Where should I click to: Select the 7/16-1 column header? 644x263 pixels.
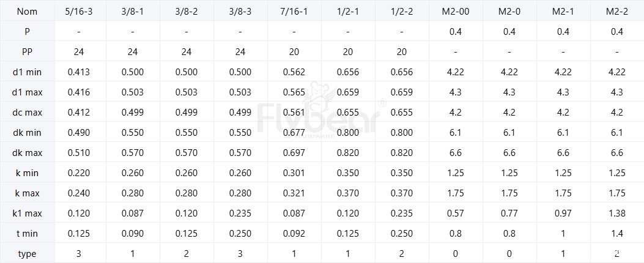coord(294,12)
